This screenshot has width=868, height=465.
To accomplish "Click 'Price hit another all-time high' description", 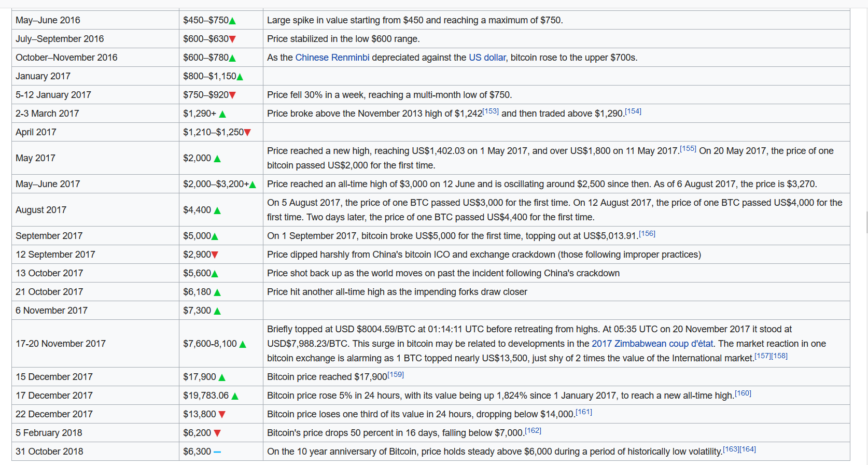I will click(397, 292).
